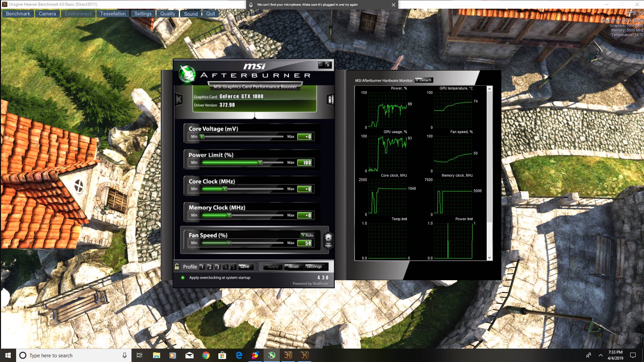
Task: Open File Explorer from the taskbar
Action: 156,355
